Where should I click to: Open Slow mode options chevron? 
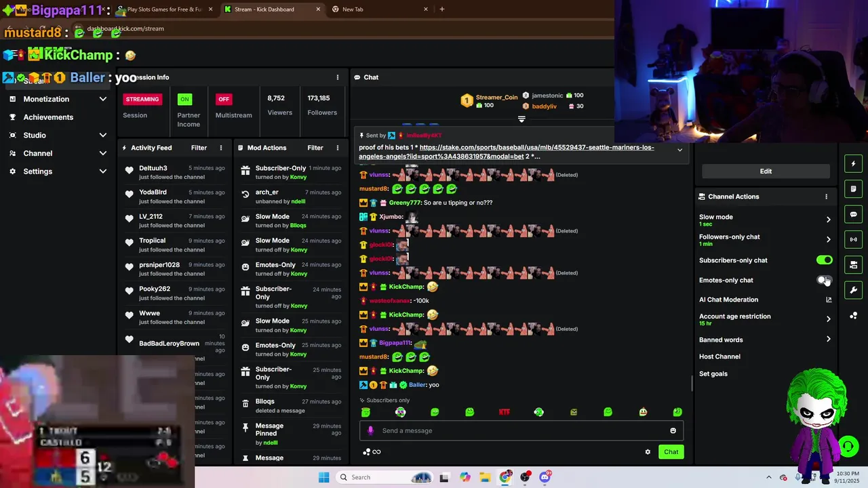click(828, 219)
